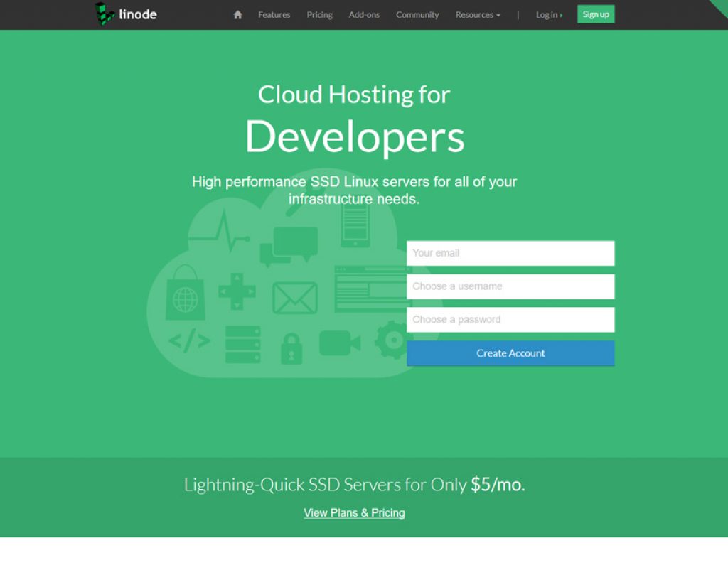728x570 pixels.
Task: Focus the Your email field
Action: (510, 253)
